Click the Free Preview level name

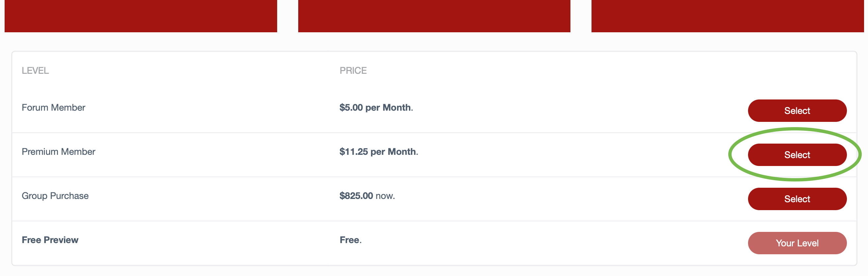pyautogui.click(x=50, y=240)
